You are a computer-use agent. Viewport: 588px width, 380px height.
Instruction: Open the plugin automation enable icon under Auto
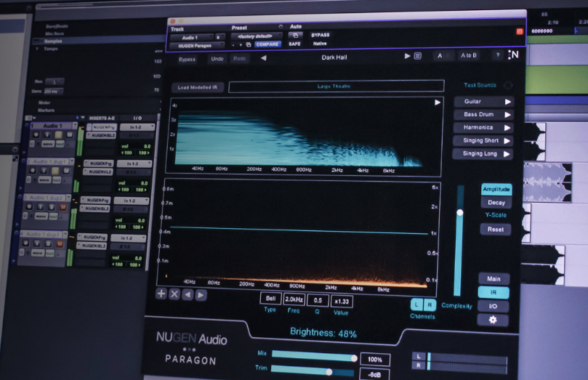tap(296, 35)
